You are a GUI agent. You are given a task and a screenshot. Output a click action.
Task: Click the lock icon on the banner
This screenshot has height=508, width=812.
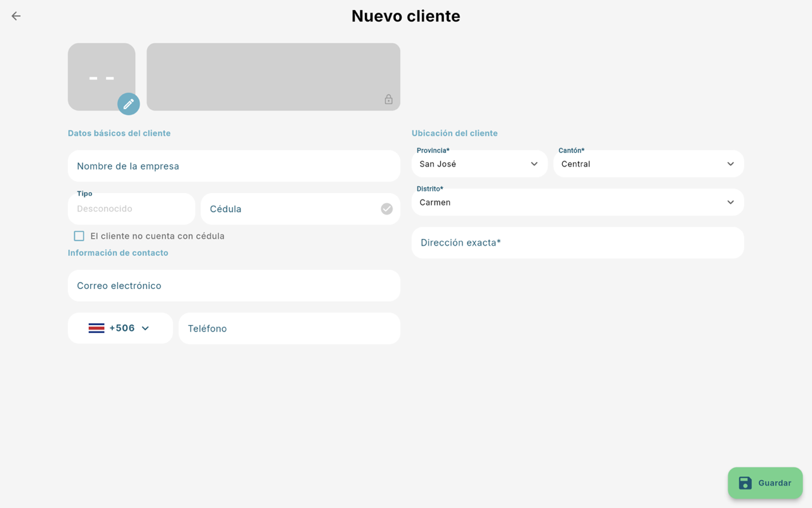click(x=388, y=99)
